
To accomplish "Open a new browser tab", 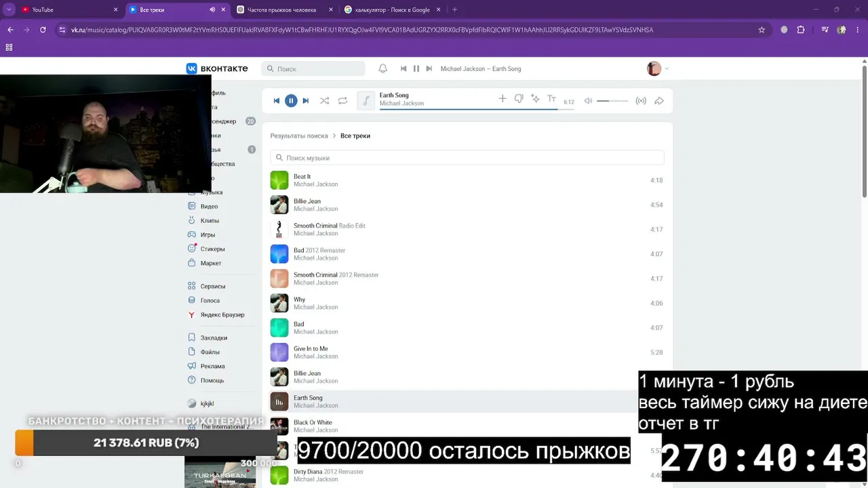I will 454,9.
